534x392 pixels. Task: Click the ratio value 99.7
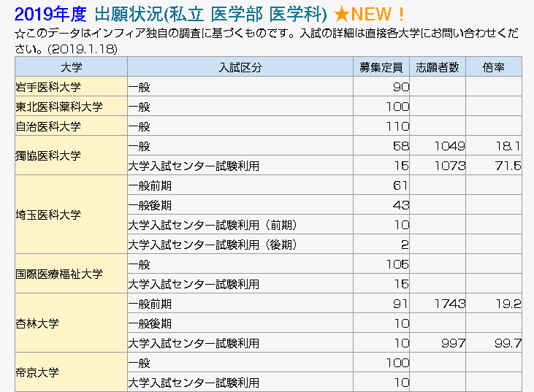(508, 343)
